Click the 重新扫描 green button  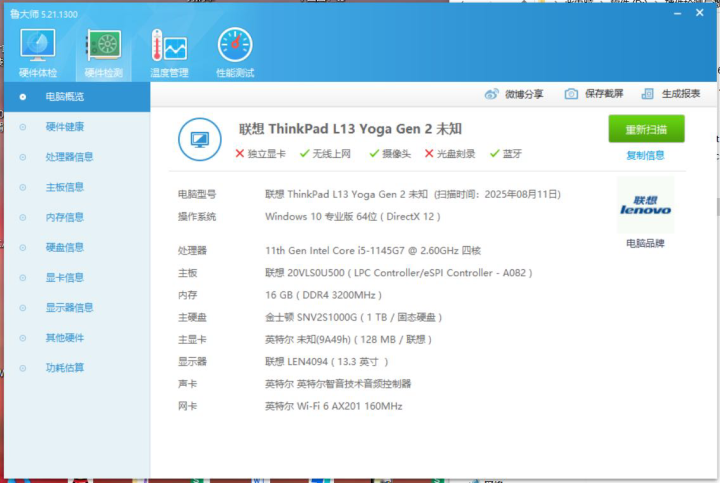click(646, 129)
